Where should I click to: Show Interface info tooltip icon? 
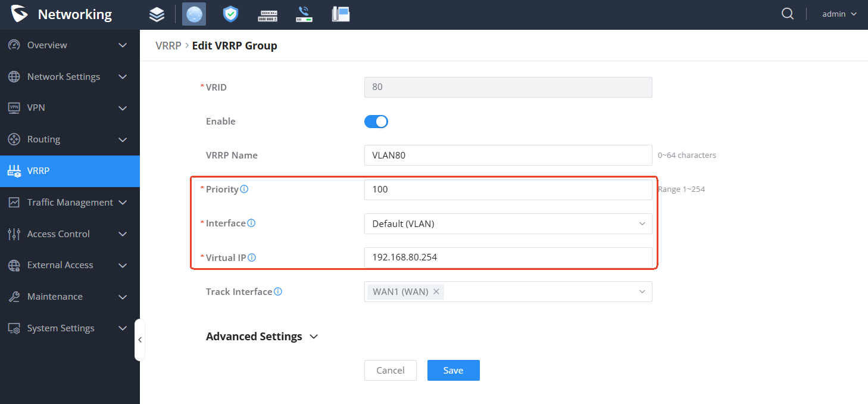[251, 223]
